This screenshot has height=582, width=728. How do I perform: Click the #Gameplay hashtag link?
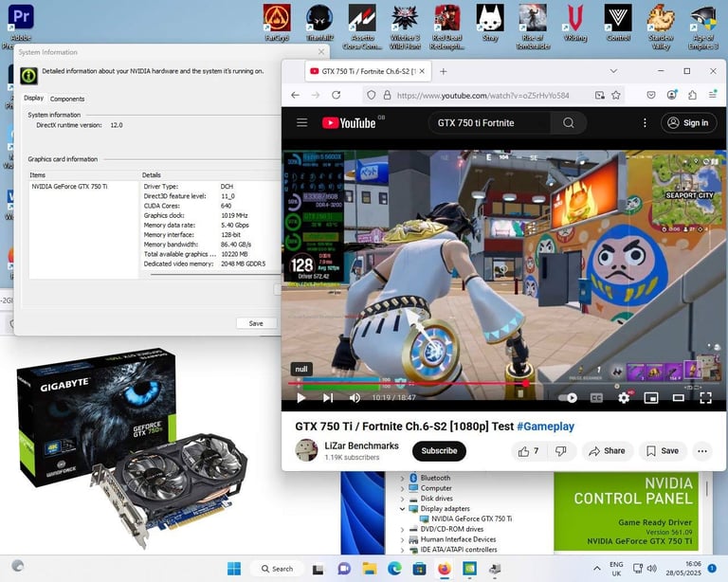546,426
